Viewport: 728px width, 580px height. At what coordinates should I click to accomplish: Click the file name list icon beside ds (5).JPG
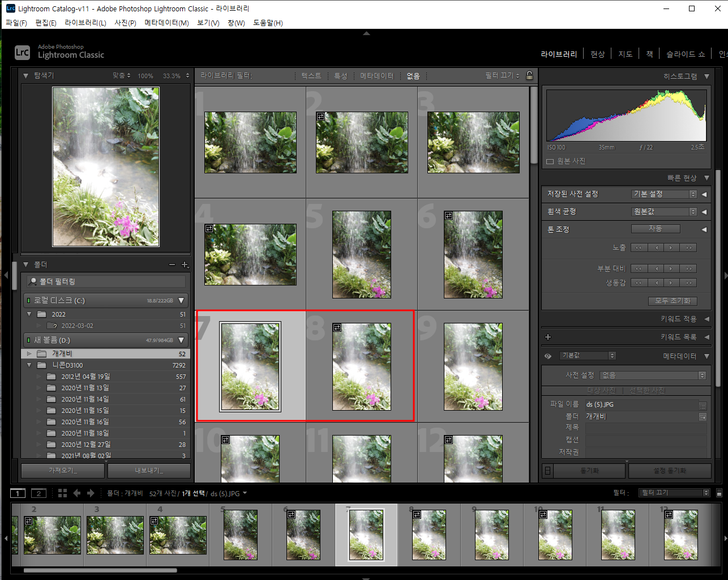(703, 405)
